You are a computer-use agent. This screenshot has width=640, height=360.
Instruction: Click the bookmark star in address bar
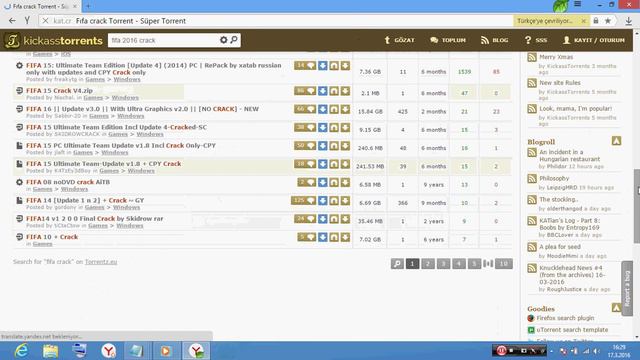pyautogui.click(x=608, y=21)
